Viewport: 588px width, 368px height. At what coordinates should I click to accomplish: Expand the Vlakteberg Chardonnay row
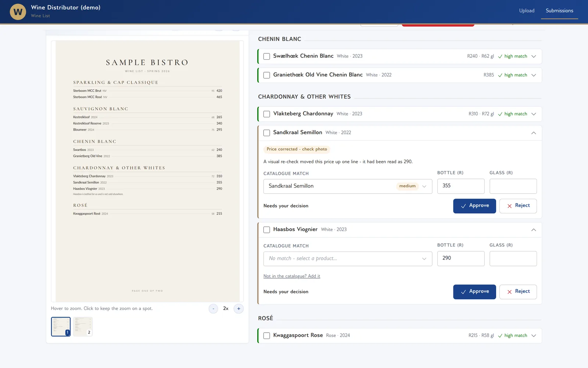(534, 114)
